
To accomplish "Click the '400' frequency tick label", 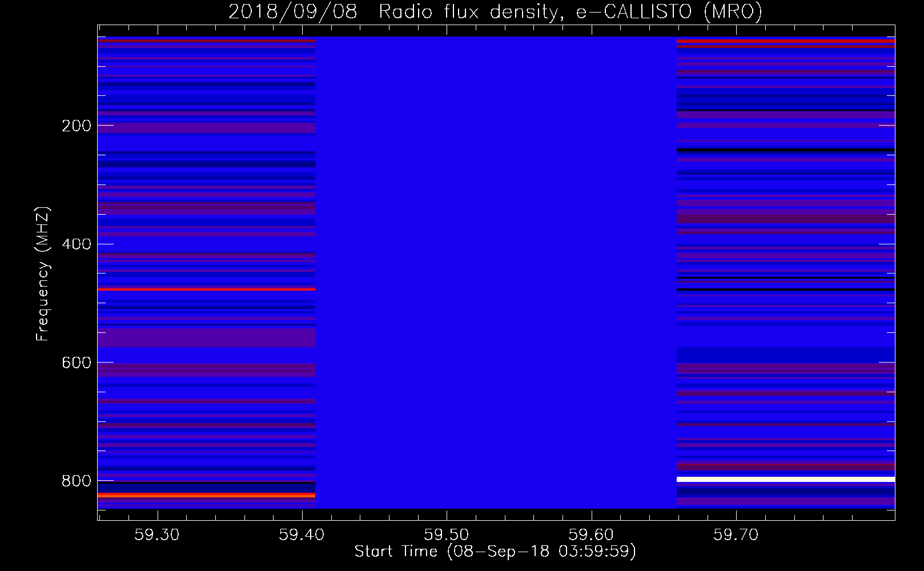I will [x=77, y=244].
